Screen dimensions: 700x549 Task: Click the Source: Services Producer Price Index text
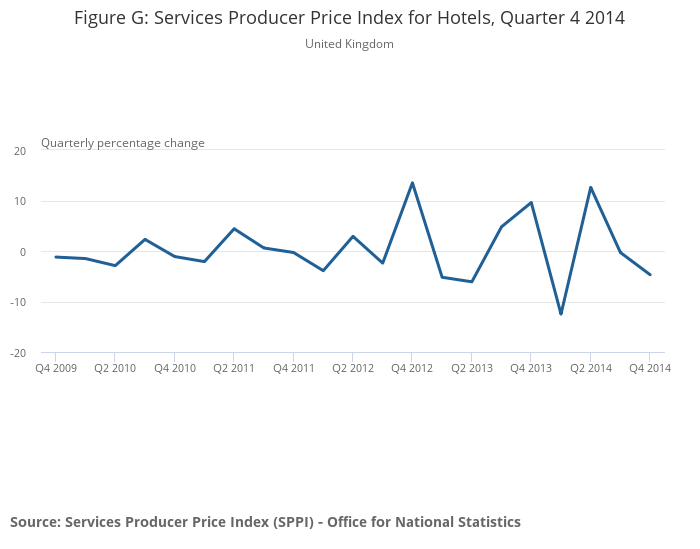[265, 522]
